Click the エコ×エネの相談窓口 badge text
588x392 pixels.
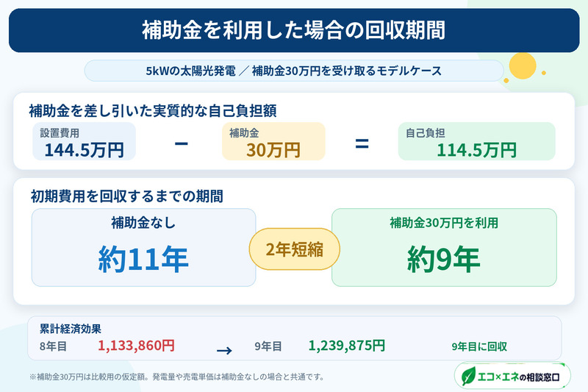[x=519, y=377]
